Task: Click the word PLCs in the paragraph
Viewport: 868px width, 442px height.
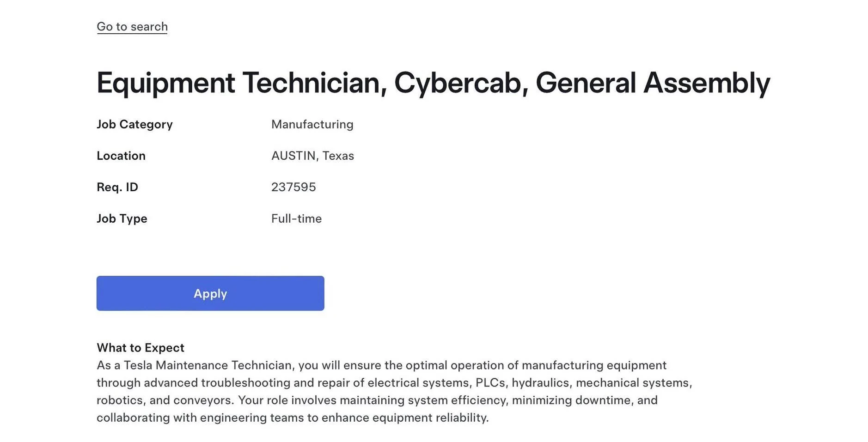Action: pyautogui.click(x=489, y=382)
